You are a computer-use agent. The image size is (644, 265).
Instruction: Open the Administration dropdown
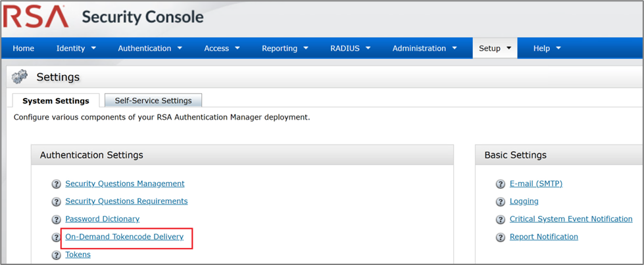[x=424, y=48]
